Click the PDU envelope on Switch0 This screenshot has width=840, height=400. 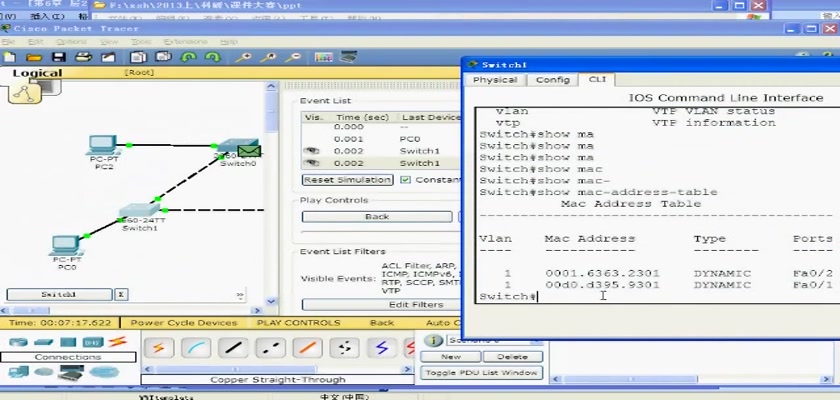click(249, 152)
